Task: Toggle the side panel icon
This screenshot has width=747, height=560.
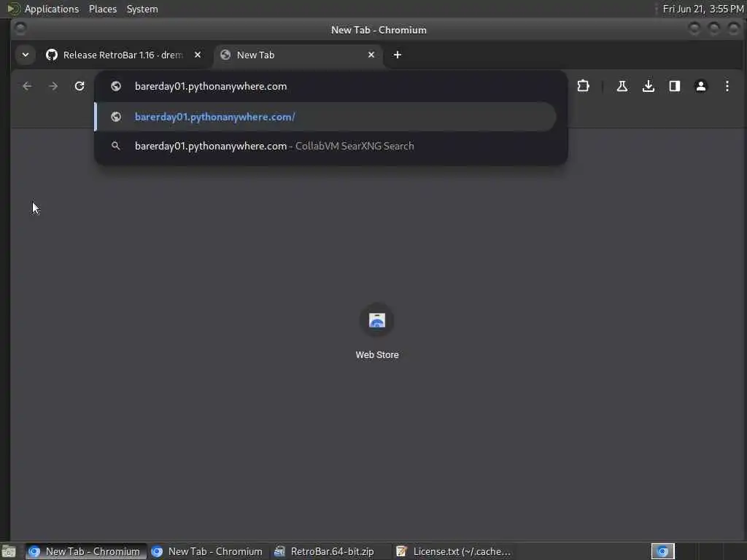Action: click(675, 86)
